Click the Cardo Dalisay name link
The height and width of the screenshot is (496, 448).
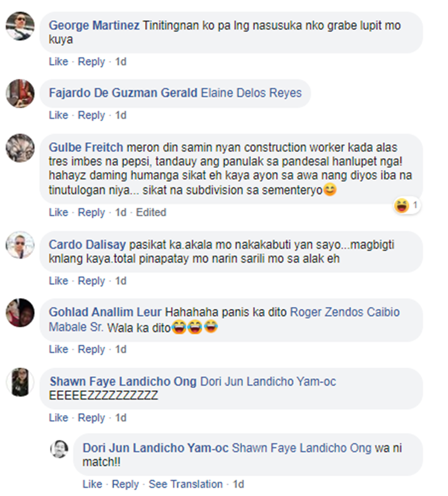pyautogui.click(x=87, y=245)
